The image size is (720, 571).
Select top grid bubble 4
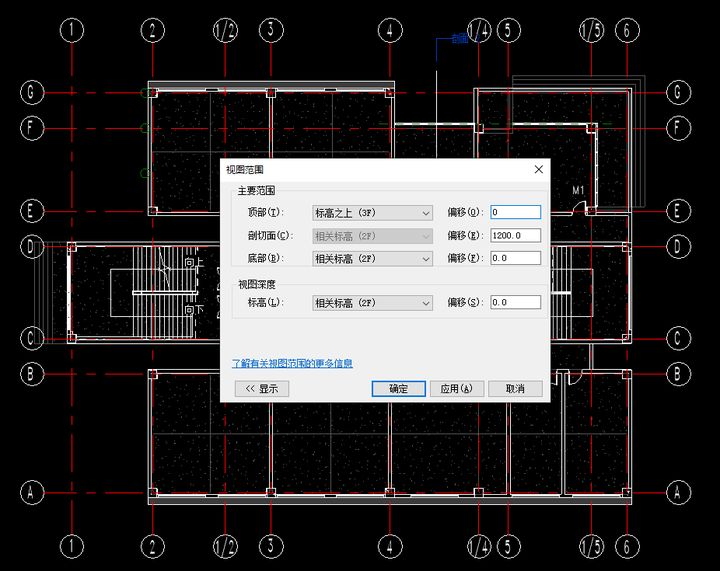point(390,30)
